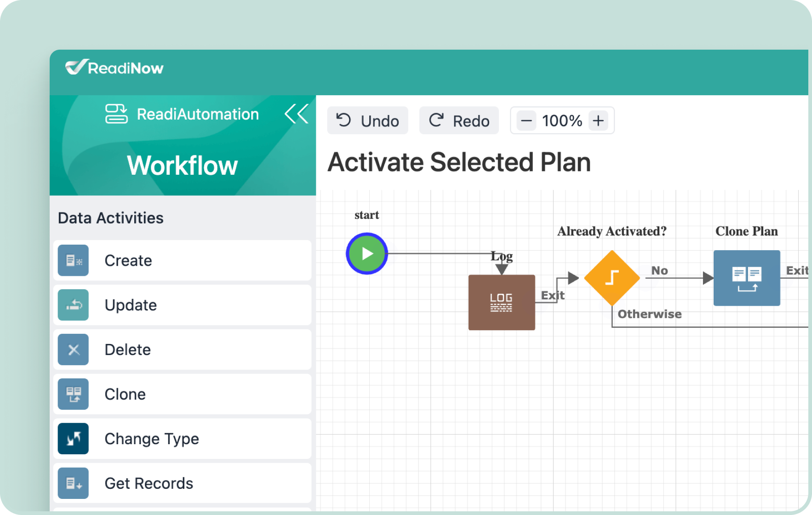Select the Change Type activity label
Screen dimensions: 812x515
click(152, 439)
